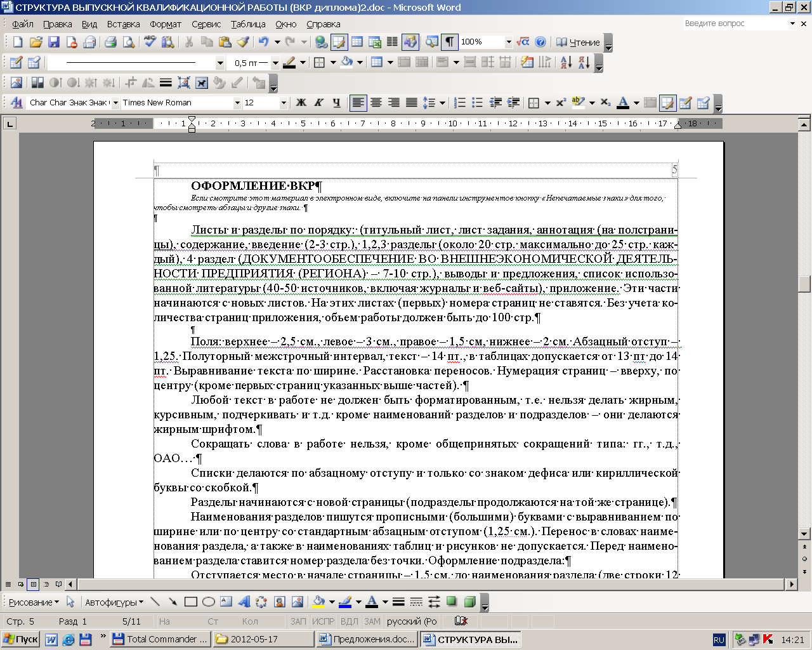Center the text alignment

tap(376, 103)
